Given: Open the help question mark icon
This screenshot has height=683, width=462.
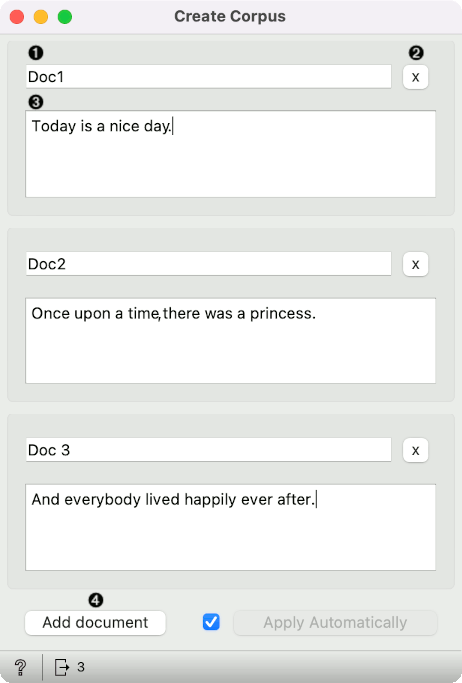Looking at the screenshot, I should [x=20, y=667].
